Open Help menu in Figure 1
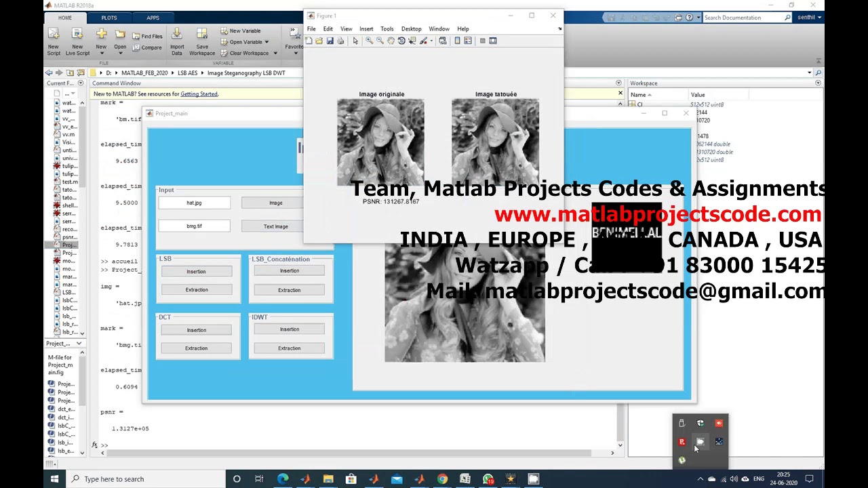This screenshot has width=868, height=488. pos(462,28)
